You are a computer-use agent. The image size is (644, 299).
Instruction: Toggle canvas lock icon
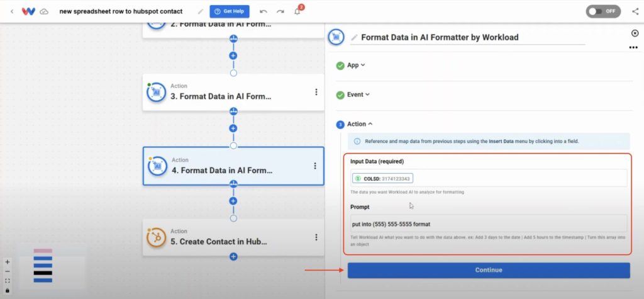click(x=8, y=291)
